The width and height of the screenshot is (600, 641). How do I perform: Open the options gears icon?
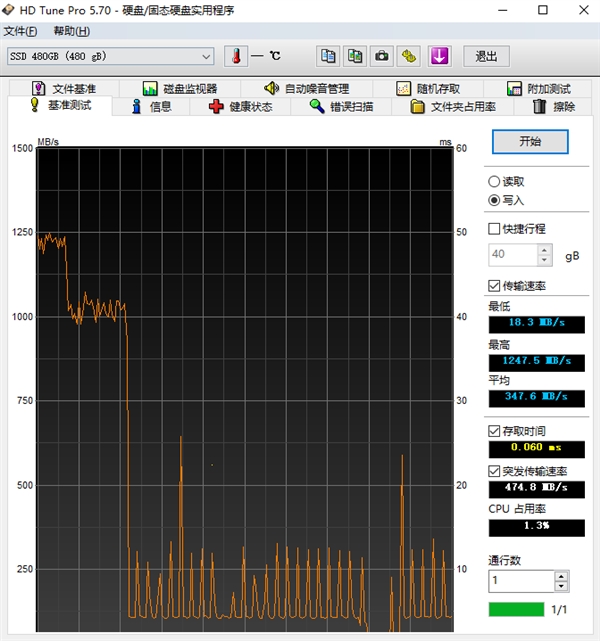(409, 56)
